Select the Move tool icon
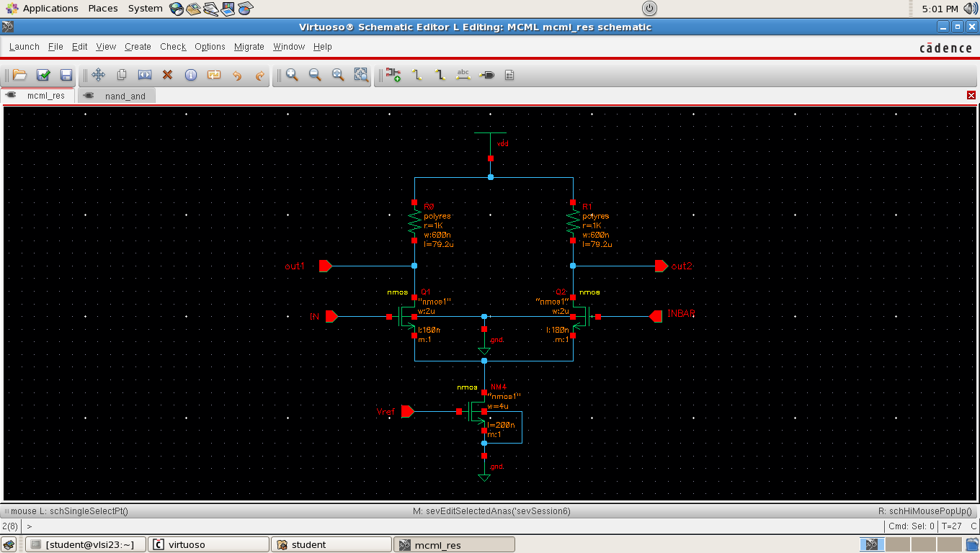The width and height of the screenshot is (980, 553). pyautogui.click(x=99, y=75)
